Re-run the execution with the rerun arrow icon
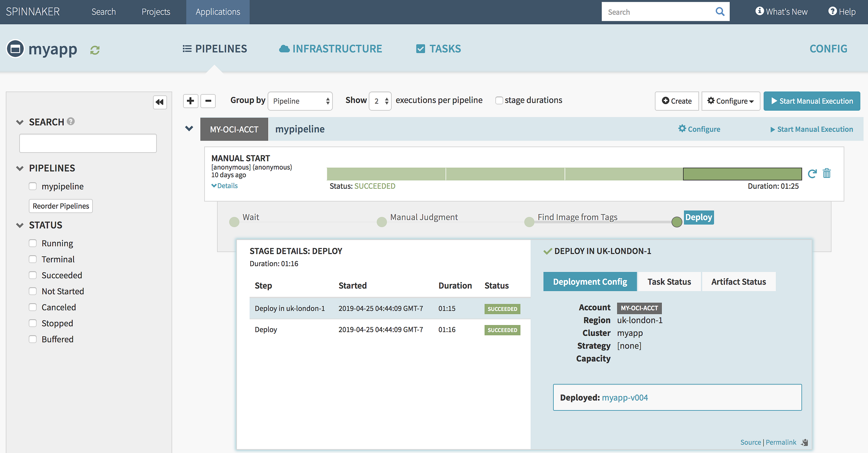Viewport: 868px width, 453px height. point(812,174)
